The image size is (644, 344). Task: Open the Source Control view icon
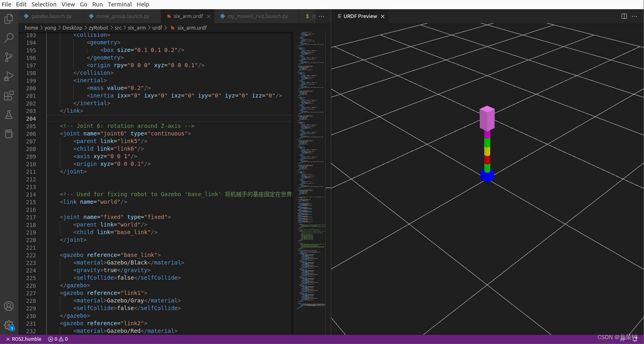[x=9, y=57]
